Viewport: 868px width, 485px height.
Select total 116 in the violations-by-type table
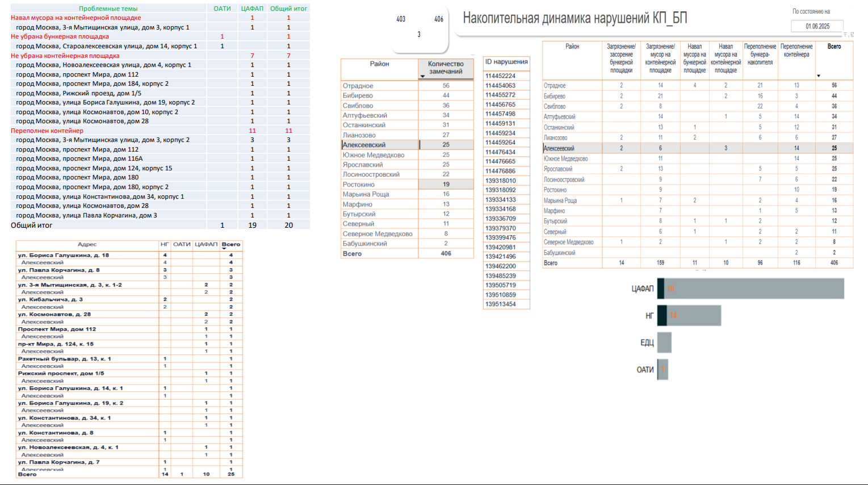pyautogui.click(x=796, y=263)
